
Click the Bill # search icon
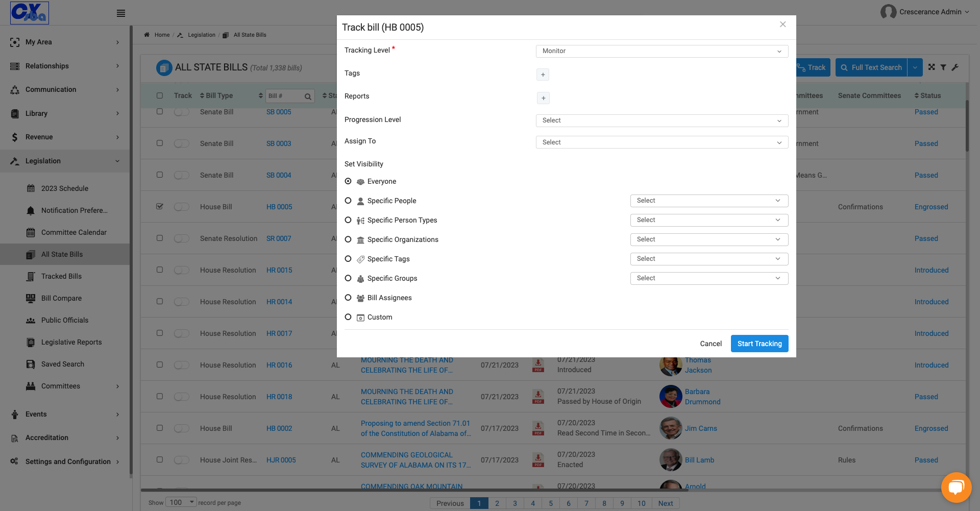point(308,96)
